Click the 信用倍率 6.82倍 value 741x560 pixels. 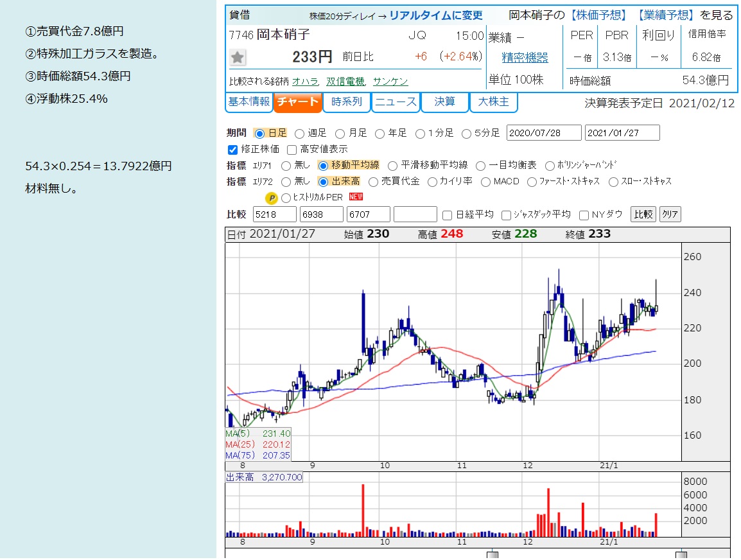[x=706, y=57]
